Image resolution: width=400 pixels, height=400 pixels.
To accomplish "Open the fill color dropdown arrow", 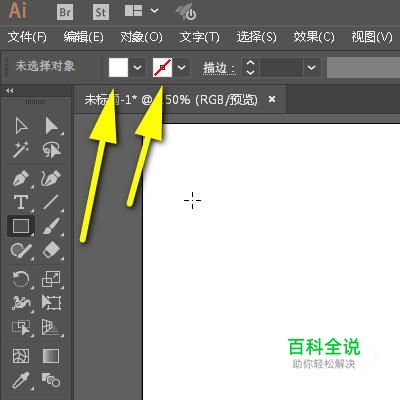I will [x=137, y=67].
